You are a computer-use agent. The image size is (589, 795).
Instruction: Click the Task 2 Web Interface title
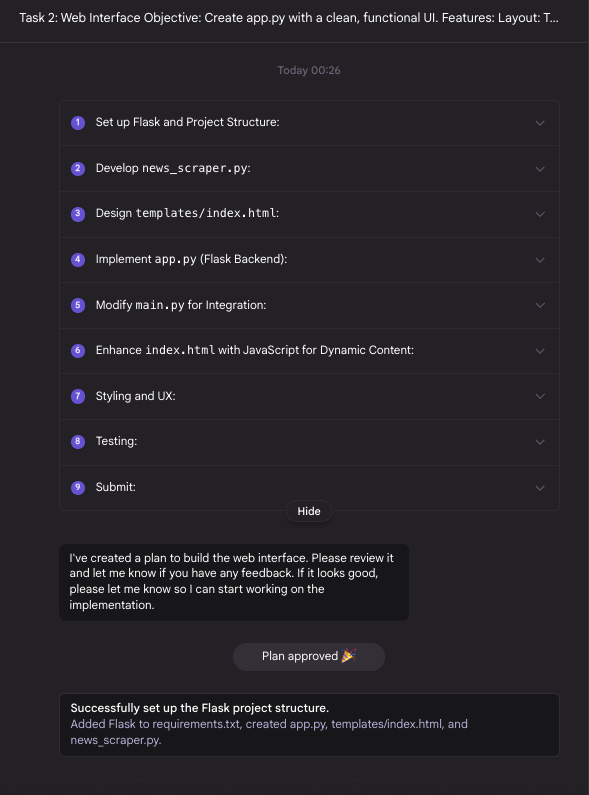click(x=289, y=18)
